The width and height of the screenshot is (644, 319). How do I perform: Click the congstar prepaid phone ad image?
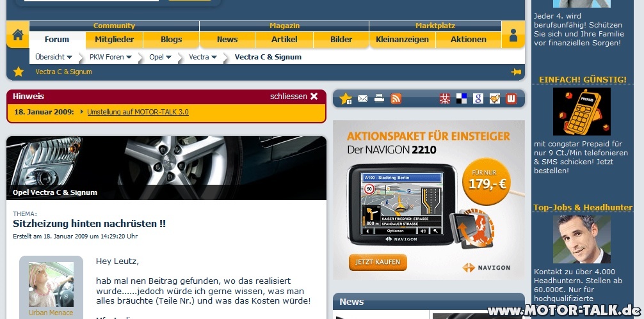tap(581, 111)
